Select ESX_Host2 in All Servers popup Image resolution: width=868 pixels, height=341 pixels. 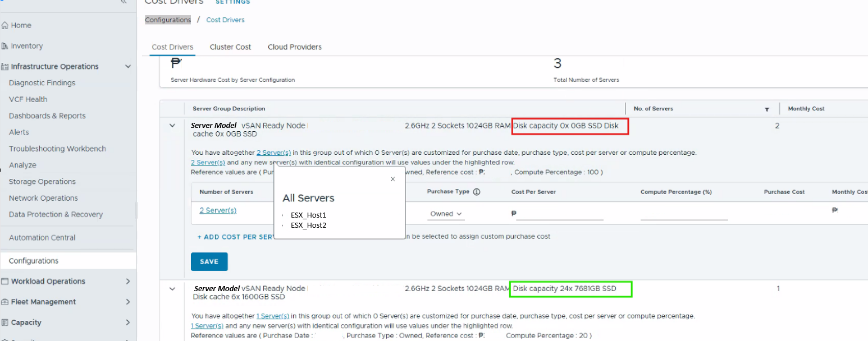[x=308, y=225]
